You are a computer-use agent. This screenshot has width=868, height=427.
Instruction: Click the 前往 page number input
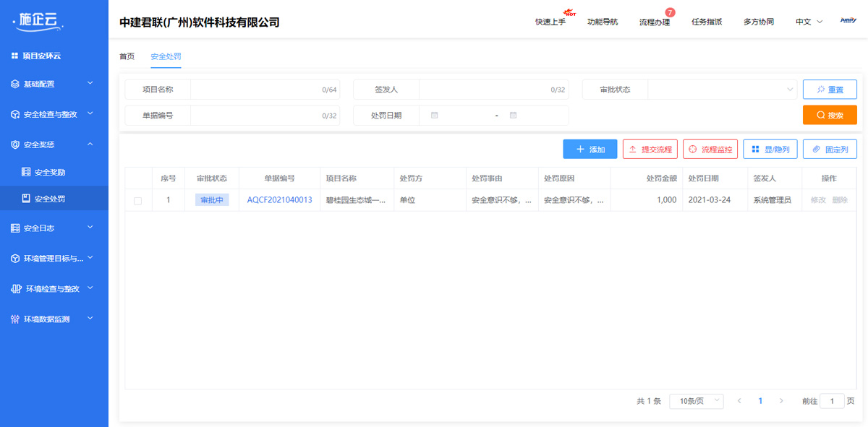[x=832, y=401]
